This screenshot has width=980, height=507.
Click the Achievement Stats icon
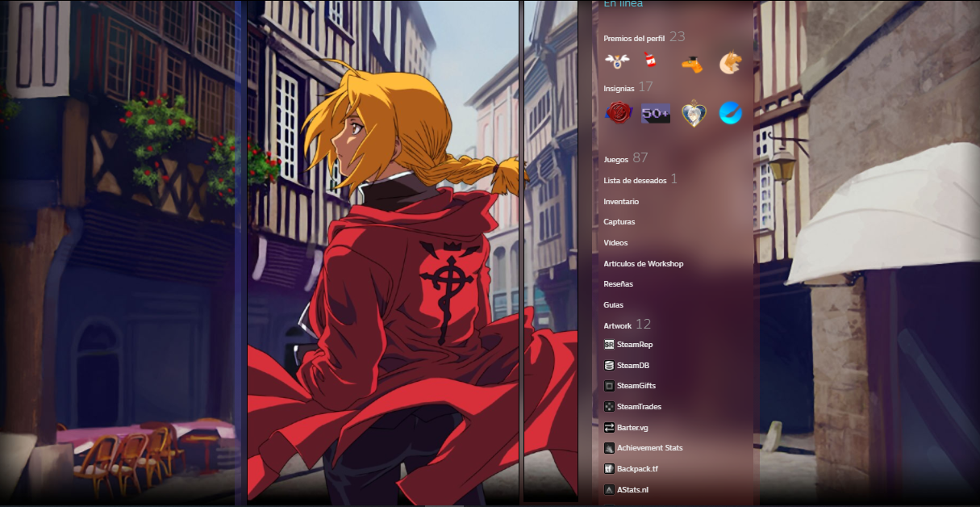coord(609,448)
